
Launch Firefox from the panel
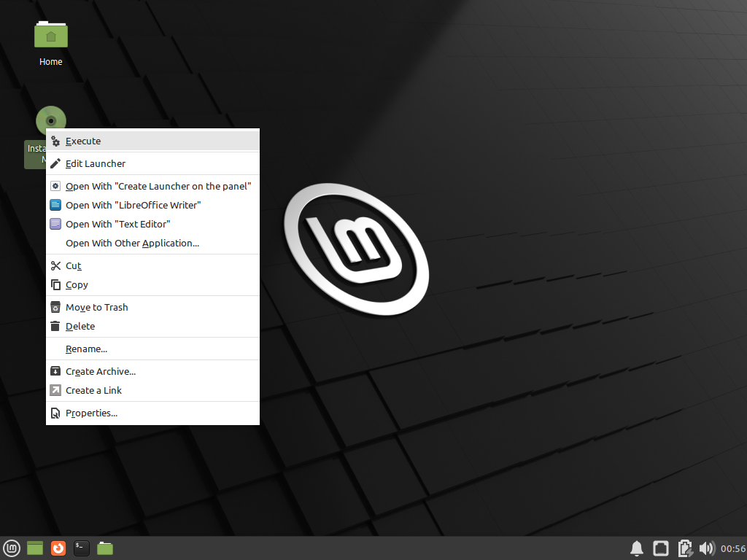click(x=58, y=548)
